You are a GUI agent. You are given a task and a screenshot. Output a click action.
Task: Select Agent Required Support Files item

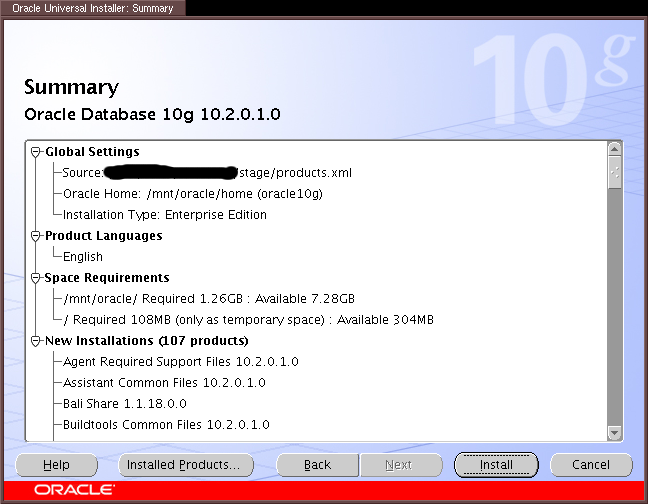point(181,362)
